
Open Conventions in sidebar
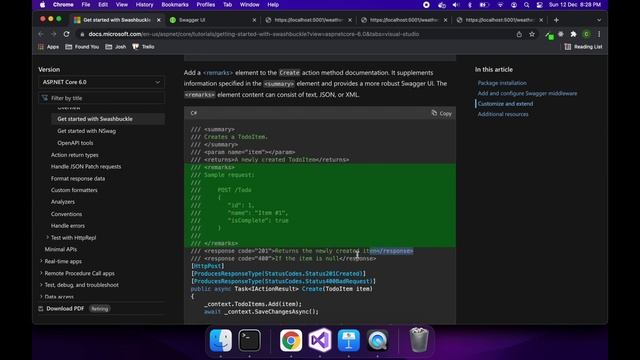coord(66,214)
